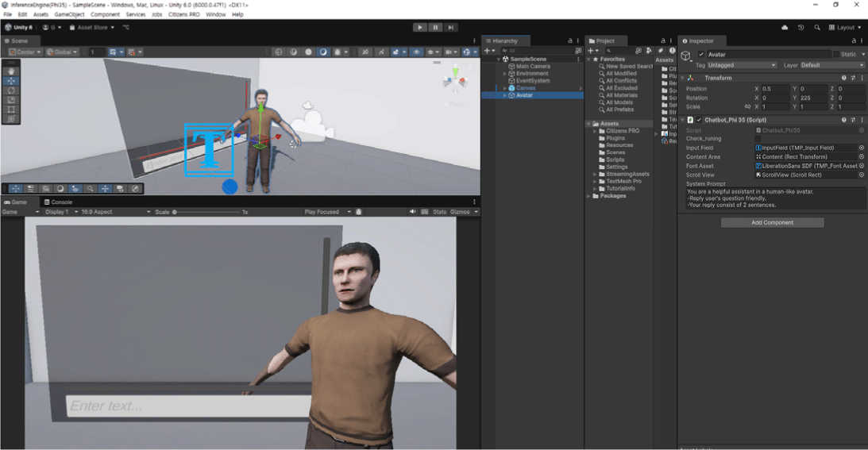The height and width of the screenshot is (450, 868).
Task: Click Hierarchy lock icon
Action: pos(569,41)
